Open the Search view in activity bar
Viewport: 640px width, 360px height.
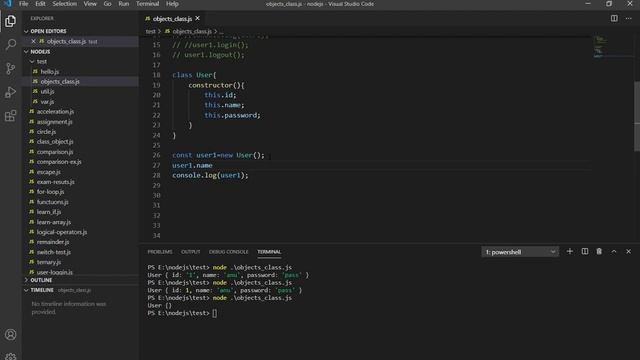pos(11,44)
